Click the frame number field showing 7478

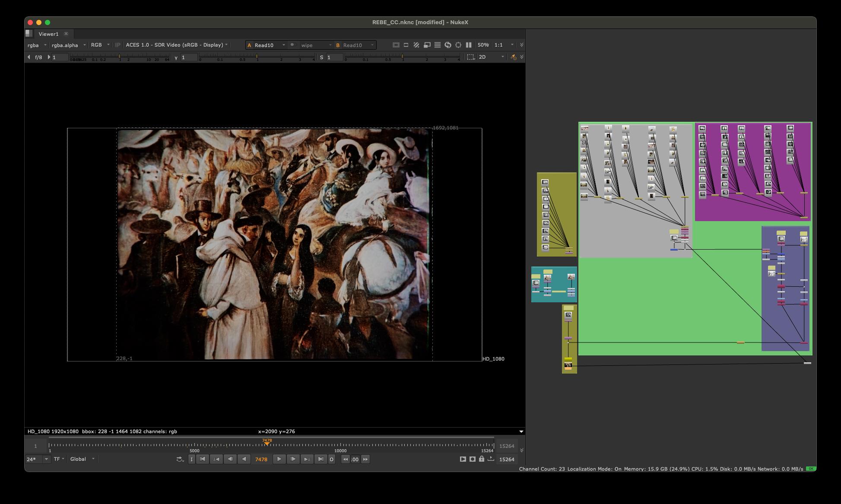260,459
